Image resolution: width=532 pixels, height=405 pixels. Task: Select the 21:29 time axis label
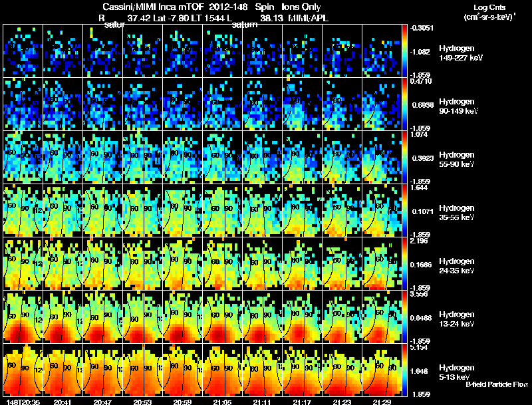[x=382, y=402]
